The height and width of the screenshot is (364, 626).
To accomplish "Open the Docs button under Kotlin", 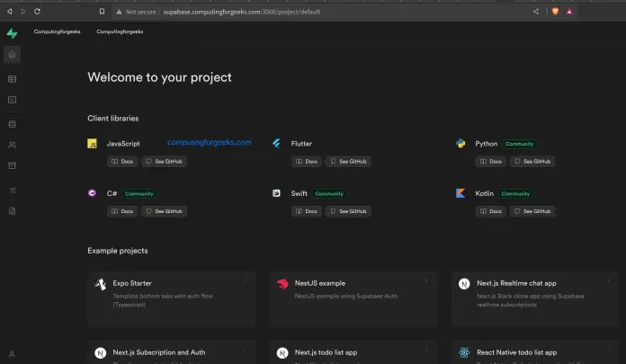I will [490, 211].
